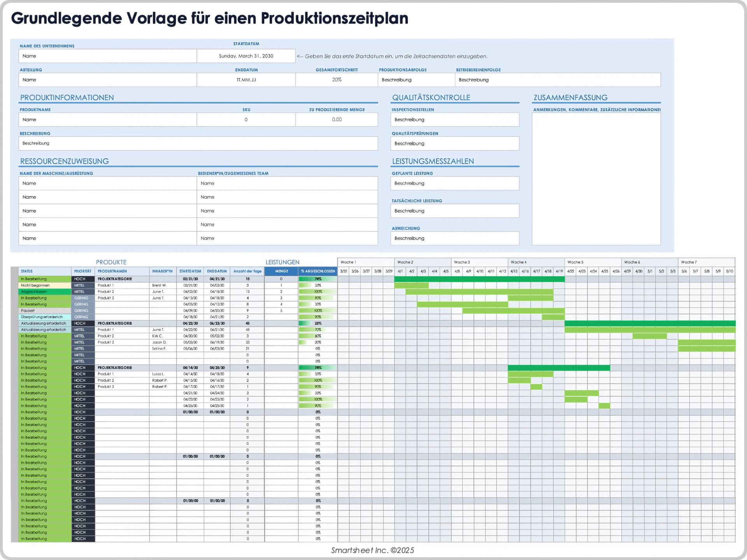
Task: Open the PRIORITÄT column header
Action: pyautogui.click(x=82, y=271)
